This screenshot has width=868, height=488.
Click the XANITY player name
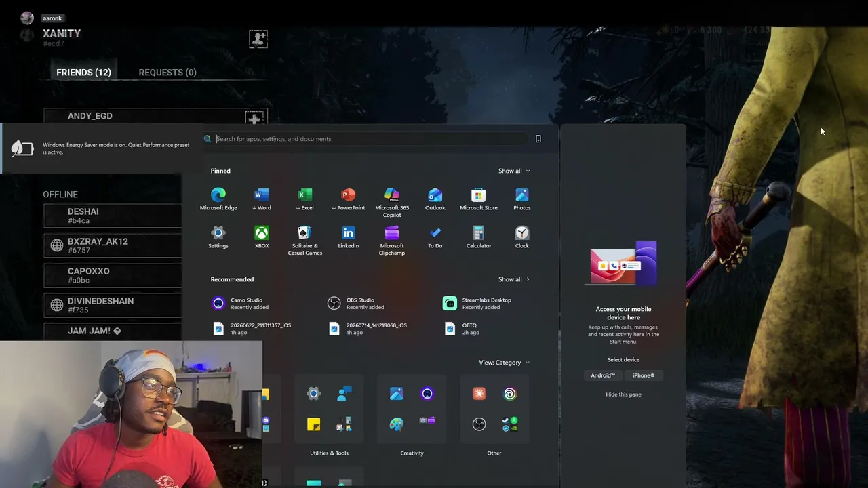point(62,33)
